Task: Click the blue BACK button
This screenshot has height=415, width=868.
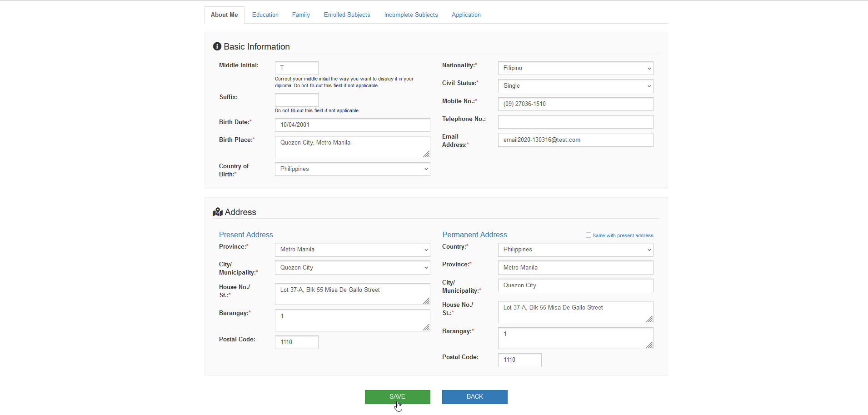Action: pos(475,397)
